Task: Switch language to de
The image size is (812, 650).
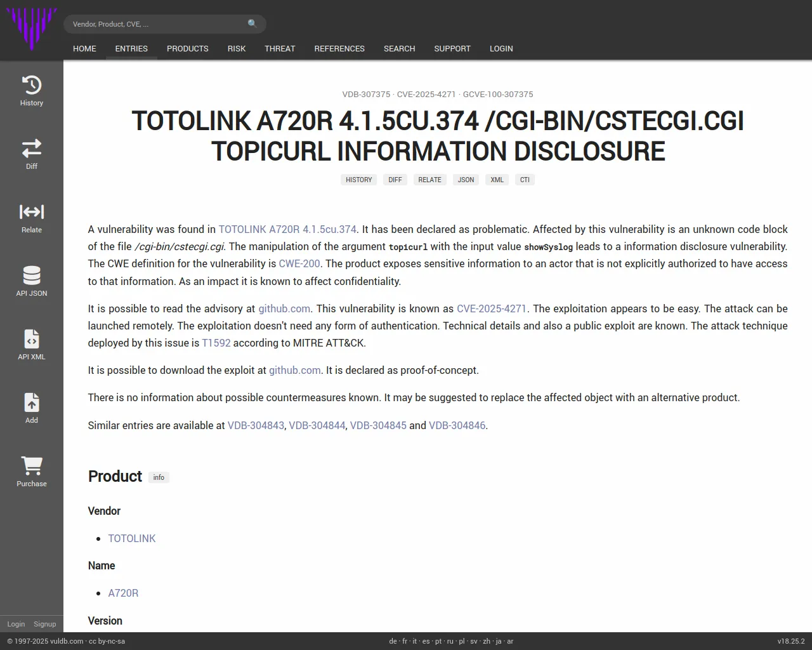Action: (393, 641)
